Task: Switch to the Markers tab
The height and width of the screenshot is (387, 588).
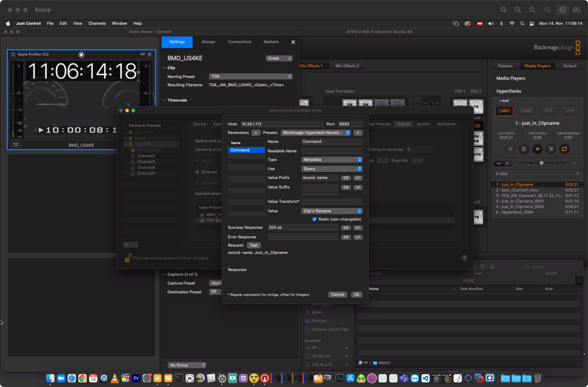Action: [x=271, y=42]
